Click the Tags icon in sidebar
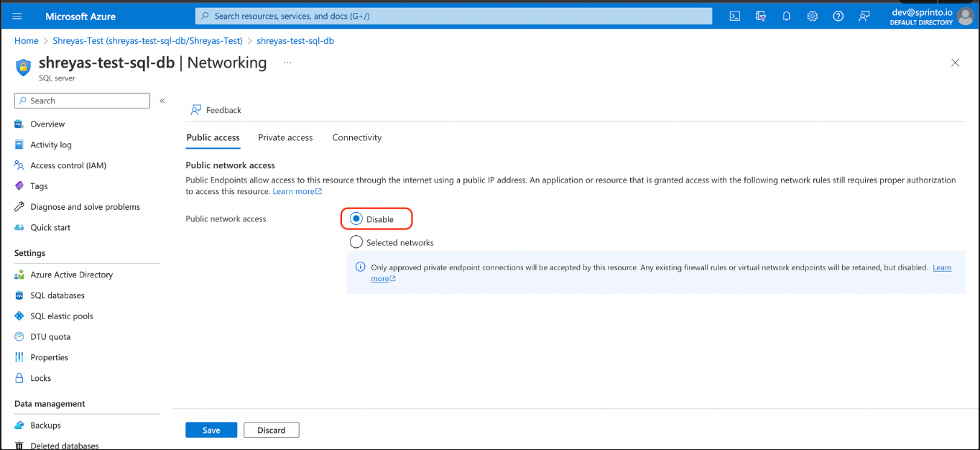This screenshot has height=450, width=980. point(19,186)
